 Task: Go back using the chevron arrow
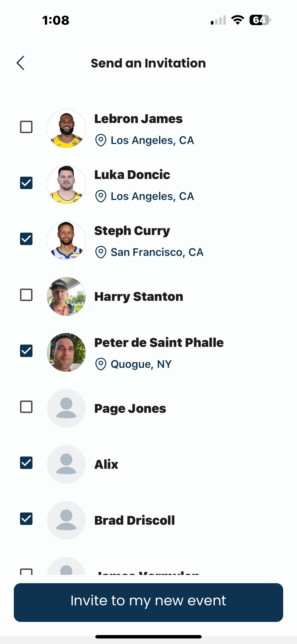(20, 63)
